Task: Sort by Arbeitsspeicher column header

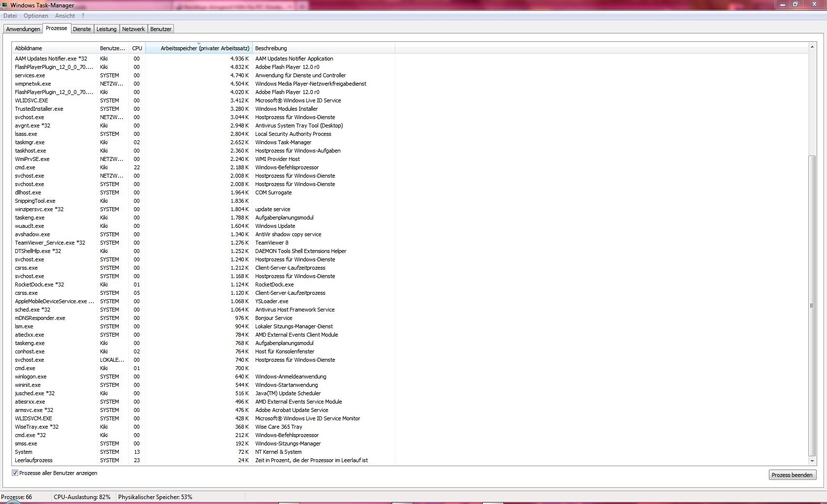Action: click(199, 48)
